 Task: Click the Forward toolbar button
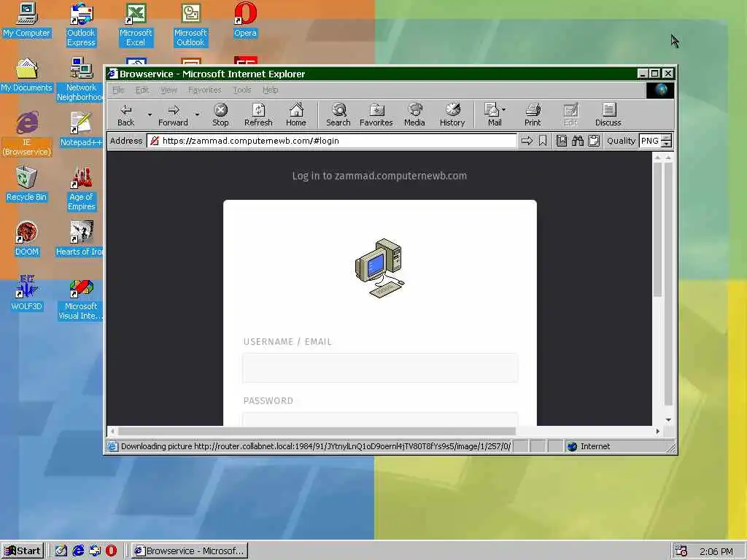[173, 115]
